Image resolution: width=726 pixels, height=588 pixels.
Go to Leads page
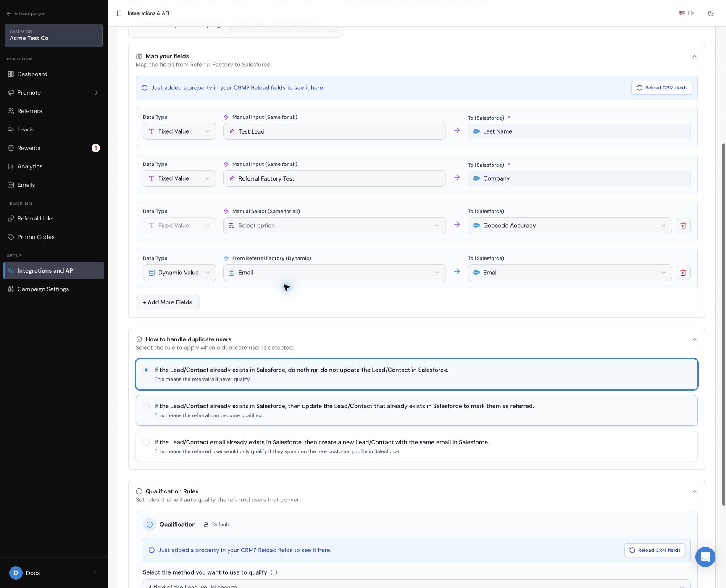pyautogui.click(x=54, y=129)
